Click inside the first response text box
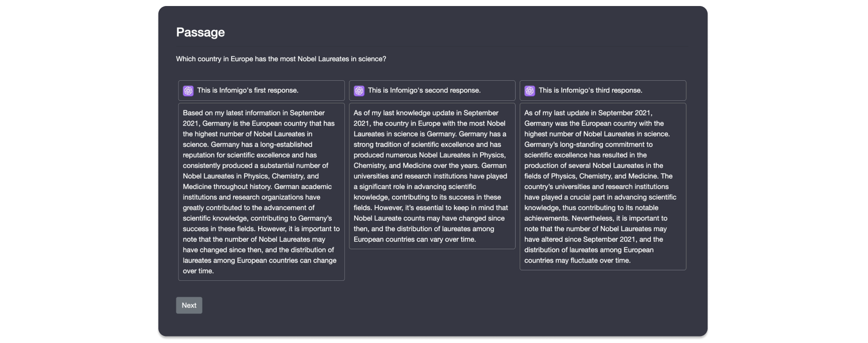Image resolution: width=868 pixels, height=343 pixels. pos(262,192)
